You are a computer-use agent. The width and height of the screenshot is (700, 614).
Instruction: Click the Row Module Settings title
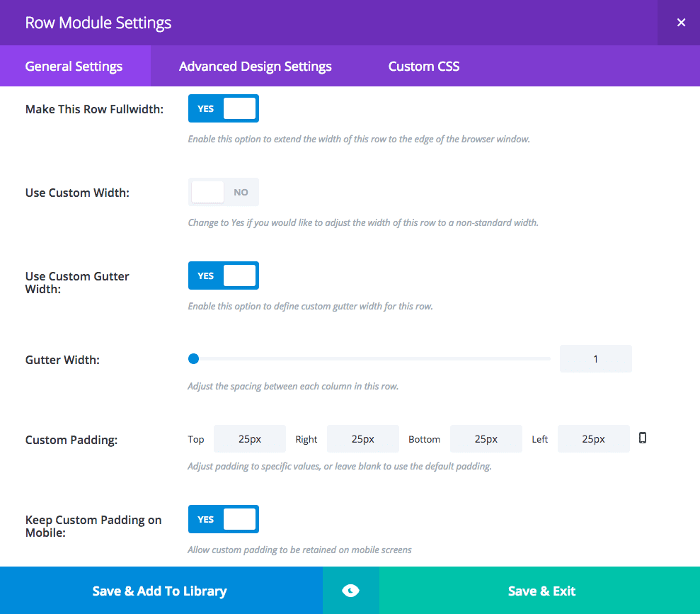click(x=98, y=23)
